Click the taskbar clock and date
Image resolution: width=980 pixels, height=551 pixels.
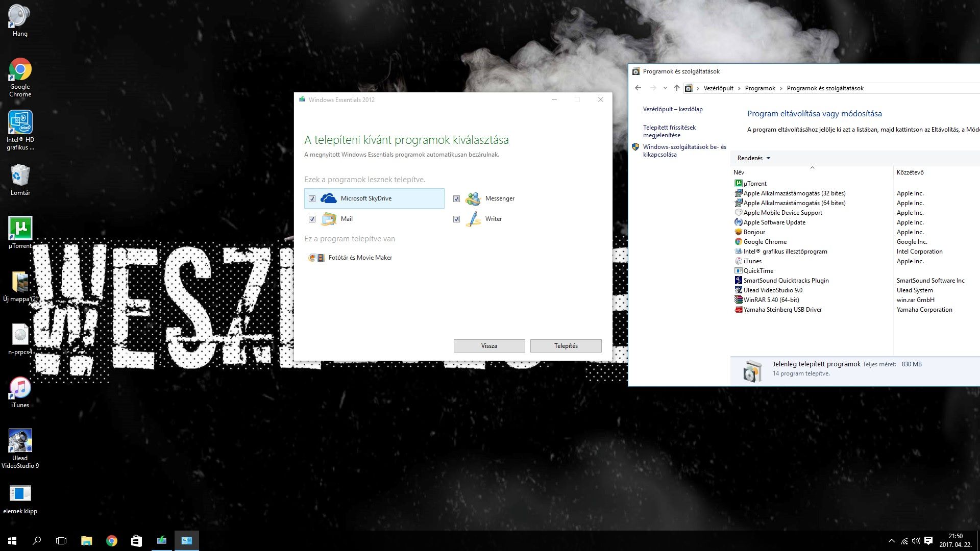(956, 541)
